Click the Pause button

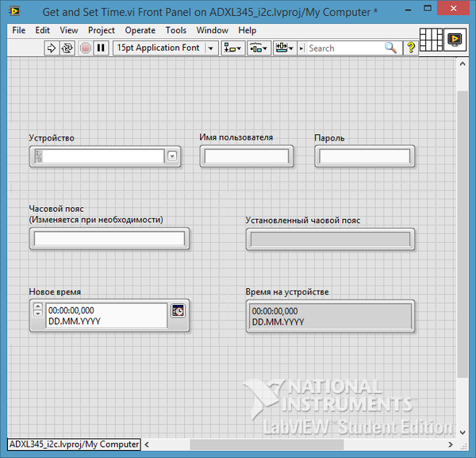(101, 48)
